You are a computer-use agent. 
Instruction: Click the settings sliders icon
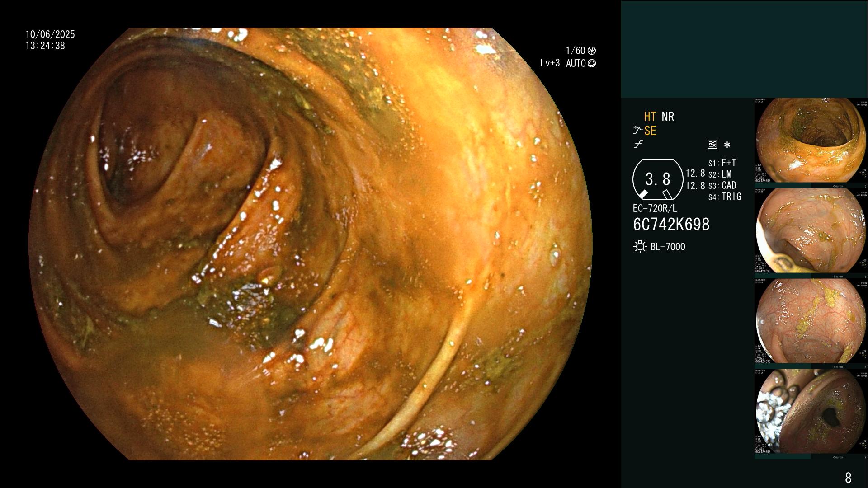coord(712,145)
